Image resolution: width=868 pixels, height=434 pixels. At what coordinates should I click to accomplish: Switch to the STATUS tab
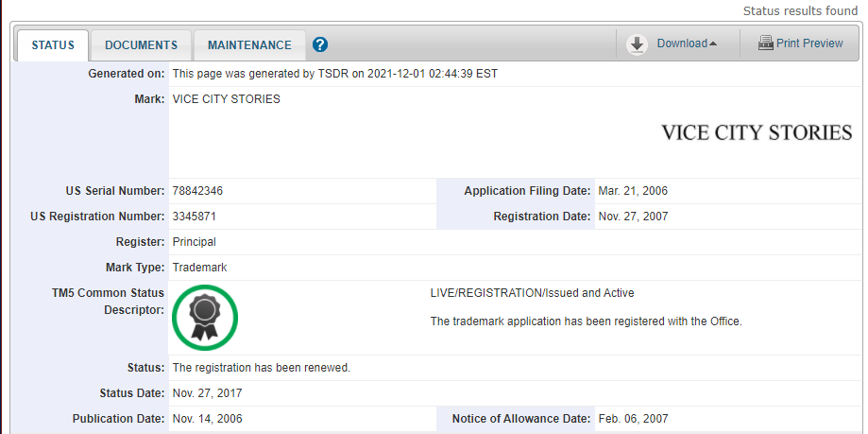pyautogui.click(x=53, y=45)
